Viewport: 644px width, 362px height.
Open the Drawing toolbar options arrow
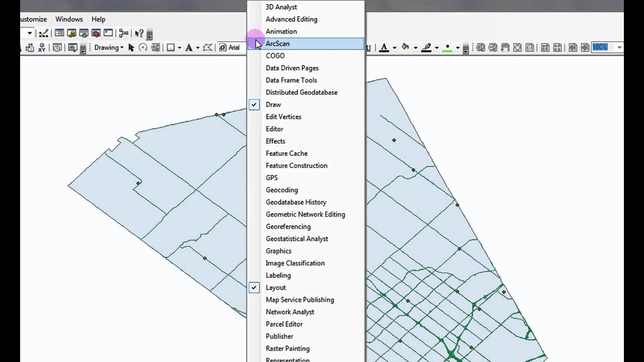[x=466, y=49]
